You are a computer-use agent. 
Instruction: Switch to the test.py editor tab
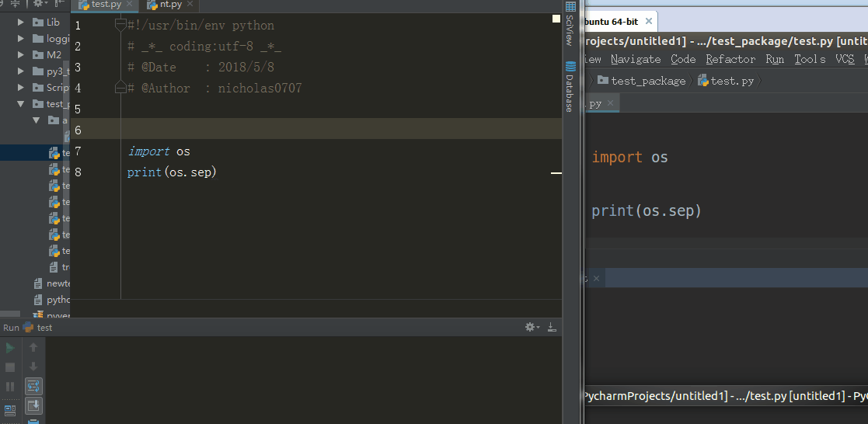pyautogui.click(x=103, y=5)
